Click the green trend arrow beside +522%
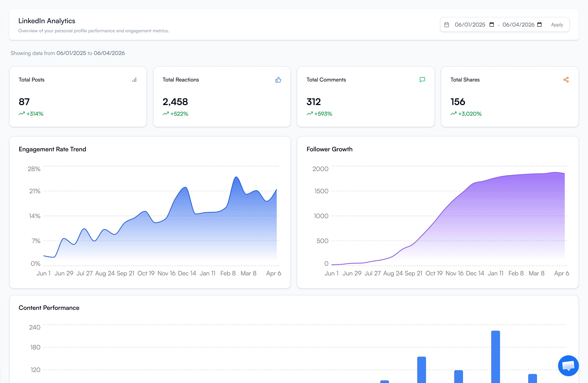588x383 pixels. (166, 113)
